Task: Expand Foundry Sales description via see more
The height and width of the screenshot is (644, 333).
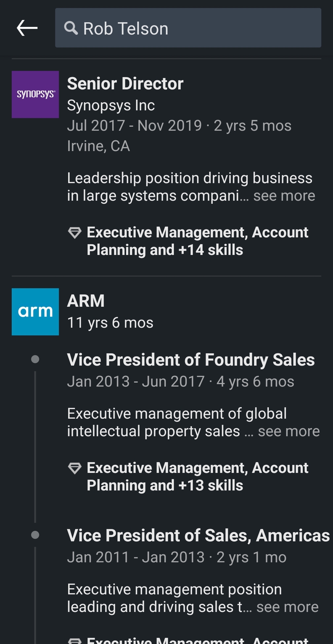Action: (x=289, y=432)
